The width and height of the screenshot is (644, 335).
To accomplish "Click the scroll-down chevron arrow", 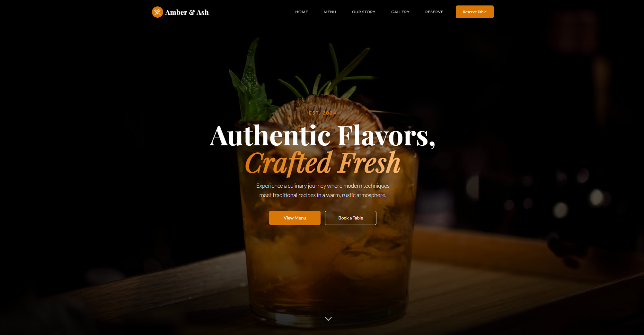I will click(x=328, y=319).
